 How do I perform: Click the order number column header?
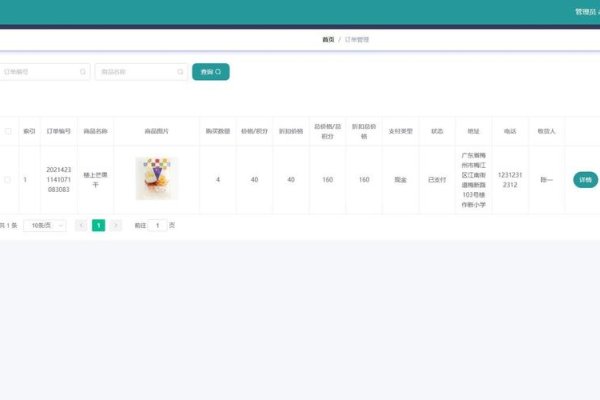click(x=59, y=131)
